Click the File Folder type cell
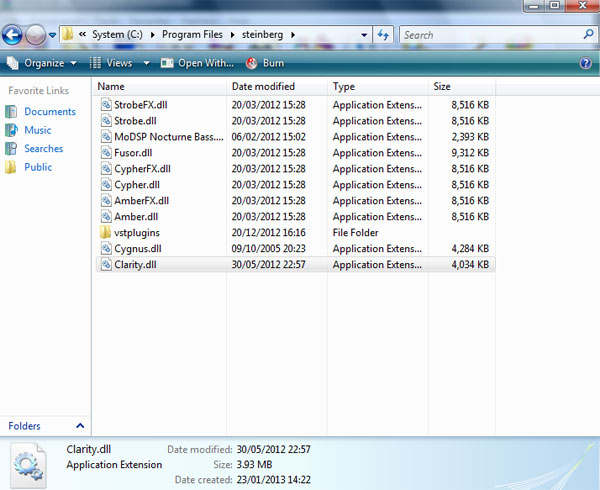The image size is (600, 490). [x=355, y=233]
